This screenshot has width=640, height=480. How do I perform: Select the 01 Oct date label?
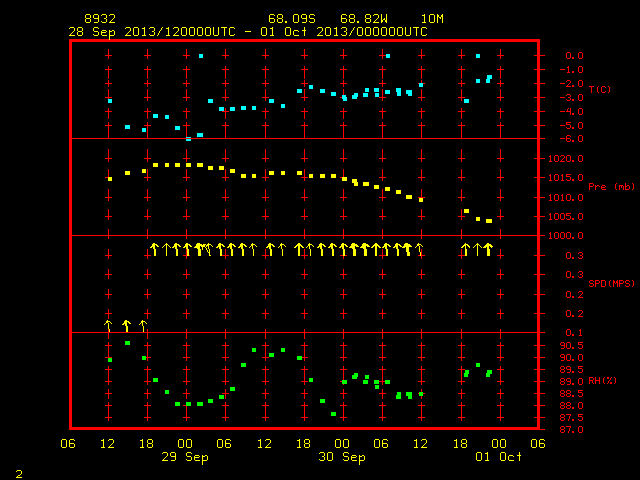[x=498, y=456]
